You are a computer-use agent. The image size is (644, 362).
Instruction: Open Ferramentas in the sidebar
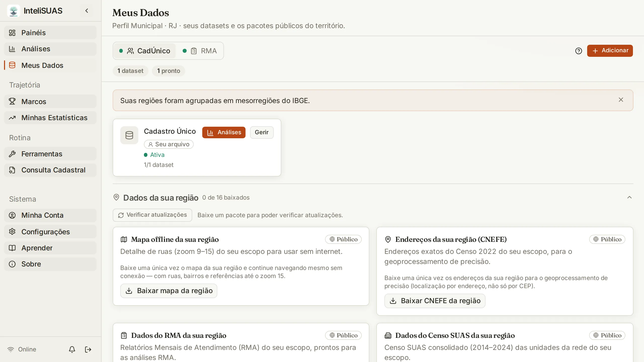click(x=50, y=154)
